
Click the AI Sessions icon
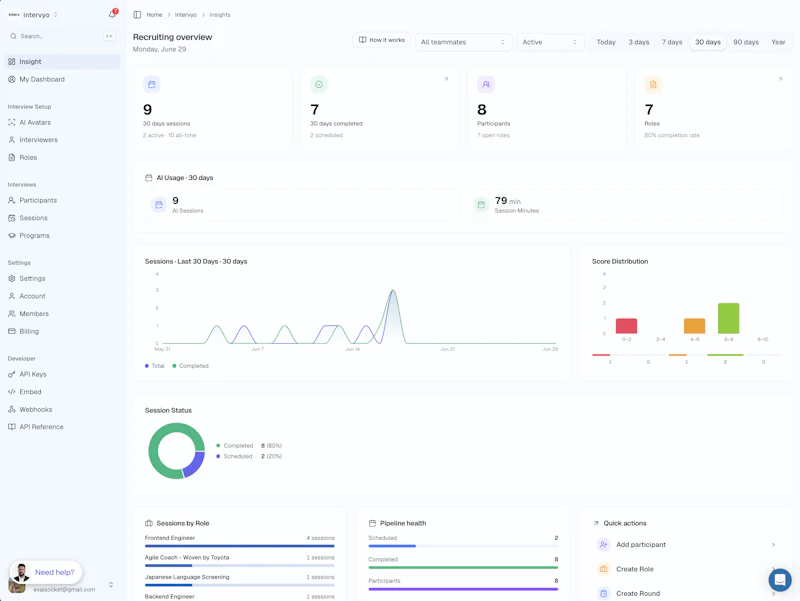tap(159, 205)
